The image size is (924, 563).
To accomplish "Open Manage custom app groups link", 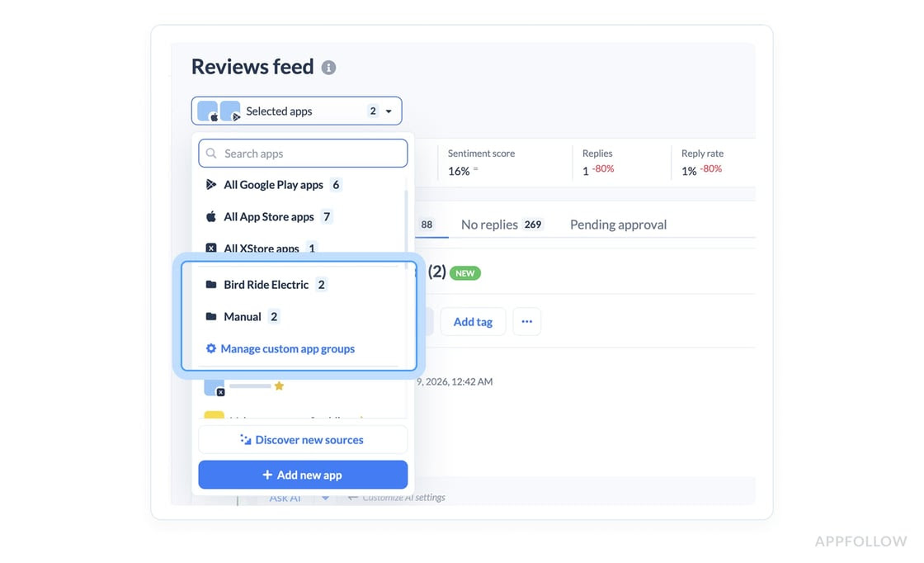I will [x=287, y=349].
